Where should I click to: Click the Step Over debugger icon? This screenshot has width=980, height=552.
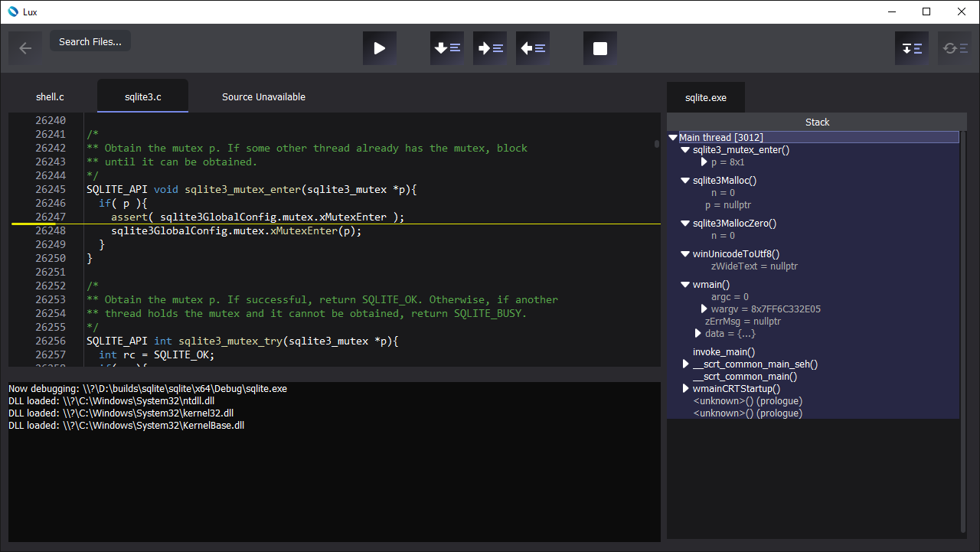[447, 48]
